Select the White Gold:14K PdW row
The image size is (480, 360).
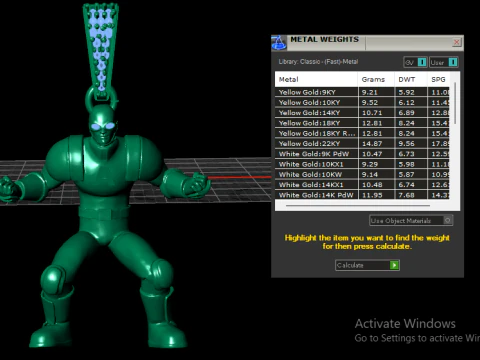coord(362,195)
